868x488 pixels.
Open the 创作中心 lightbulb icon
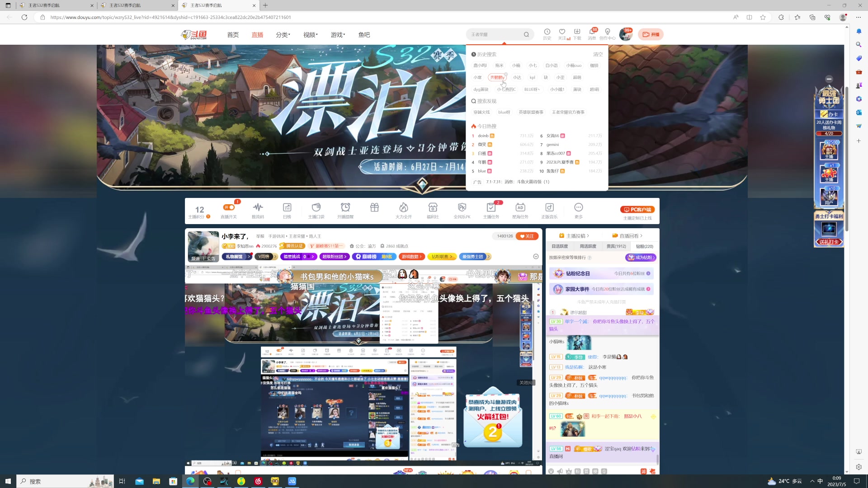[x=607, y=32]
